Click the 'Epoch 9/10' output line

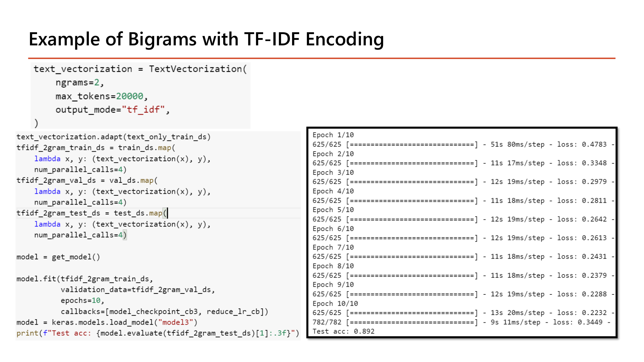click(333, 285)
